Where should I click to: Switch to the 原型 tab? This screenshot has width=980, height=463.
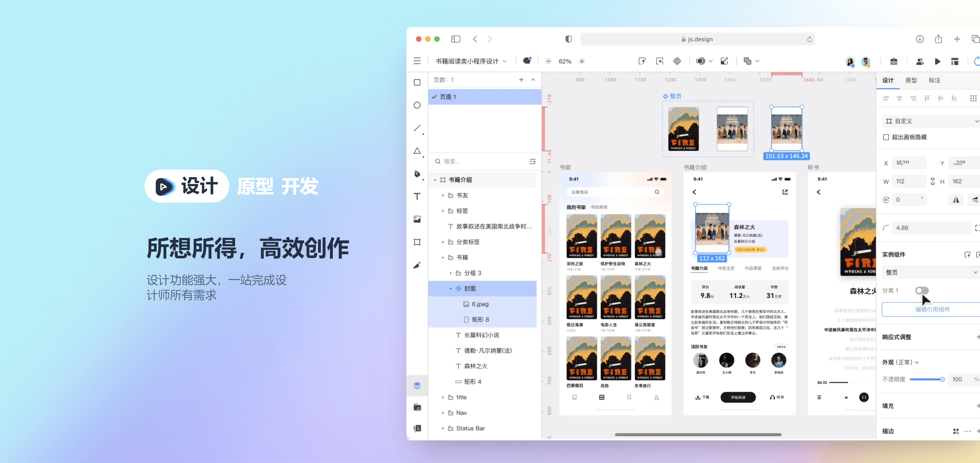pyautogui.click(x=911, y=80)
